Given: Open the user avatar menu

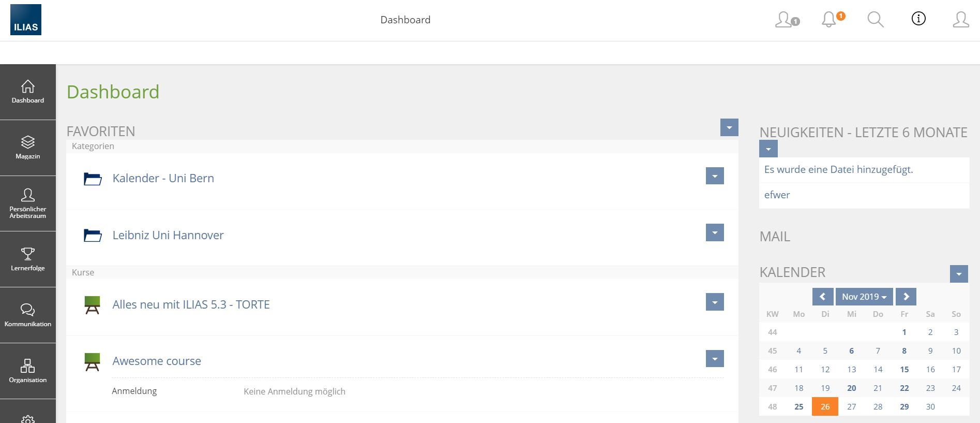Looking at the screenshot, I should point(960,20).
